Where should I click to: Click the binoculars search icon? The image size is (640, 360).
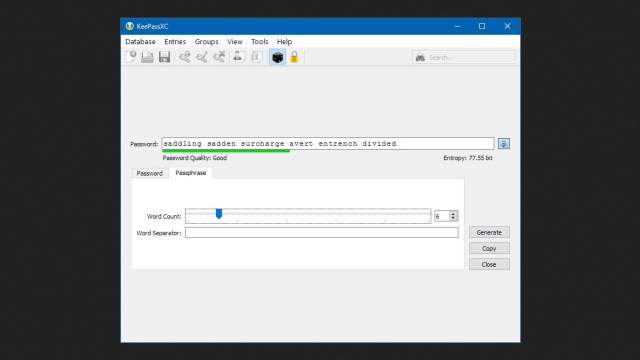click(x=420, y=58)
